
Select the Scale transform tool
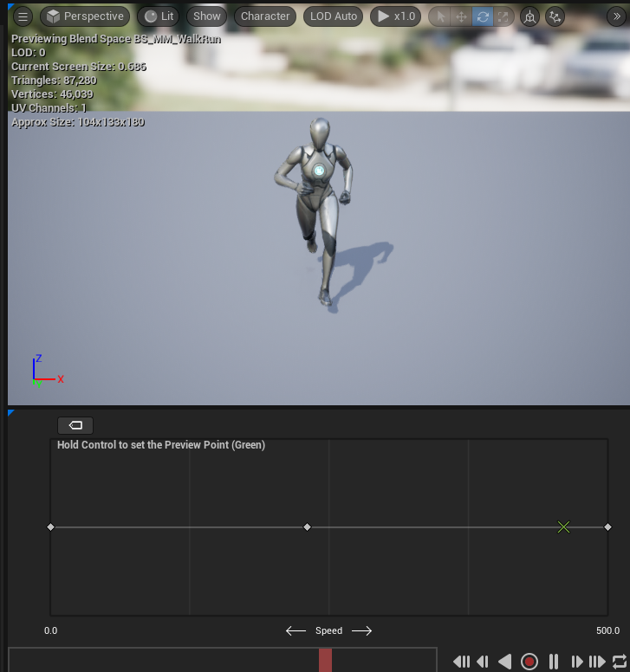tap(503, 16)
